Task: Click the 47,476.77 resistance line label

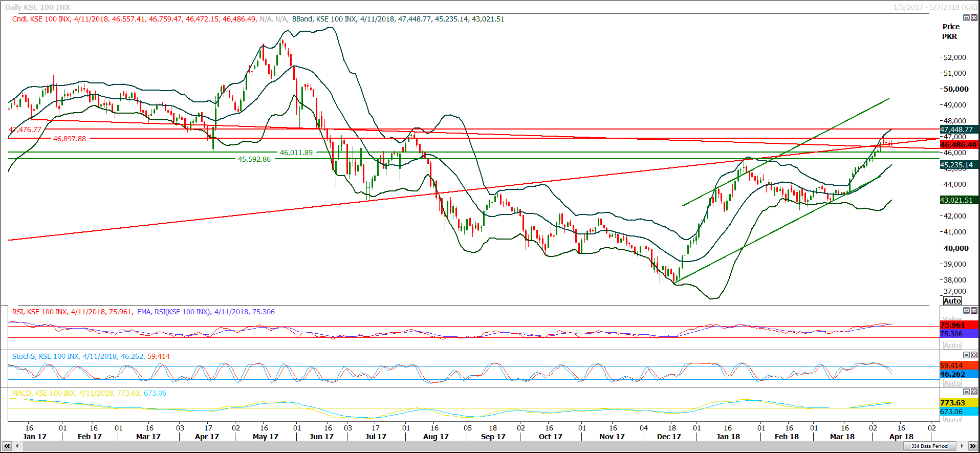Action: point(25,130)
